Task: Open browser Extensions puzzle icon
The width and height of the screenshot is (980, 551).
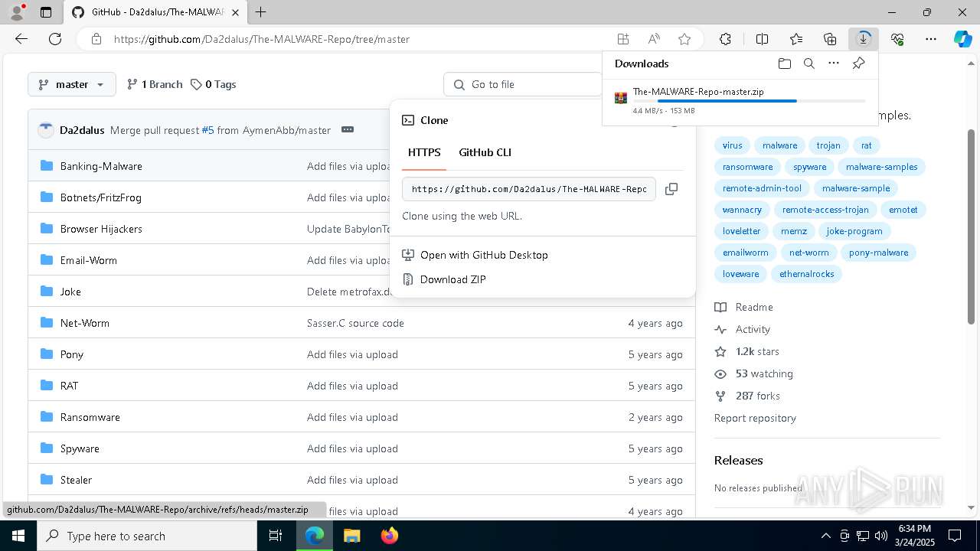Action: (x=725, y=39)
